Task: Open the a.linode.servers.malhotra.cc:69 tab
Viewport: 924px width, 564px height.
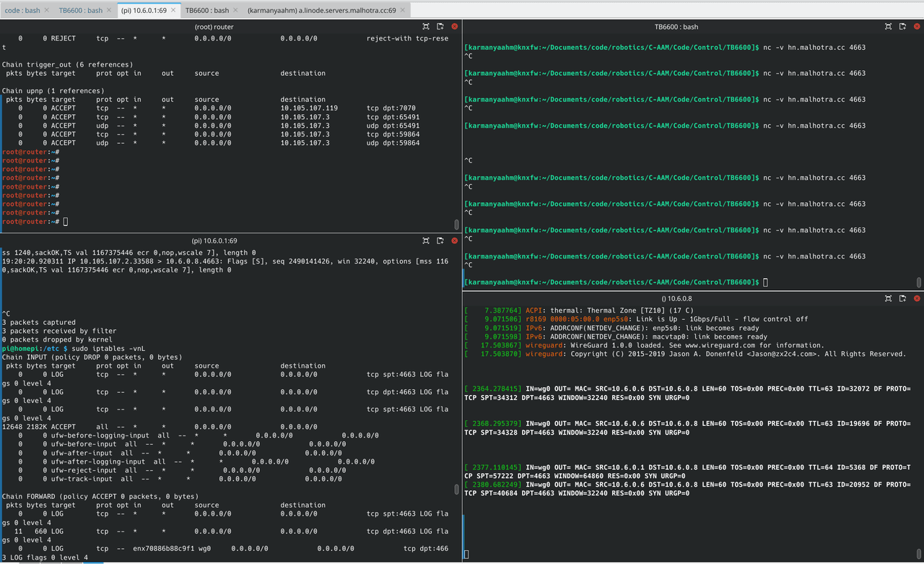Action: (321, 10)
